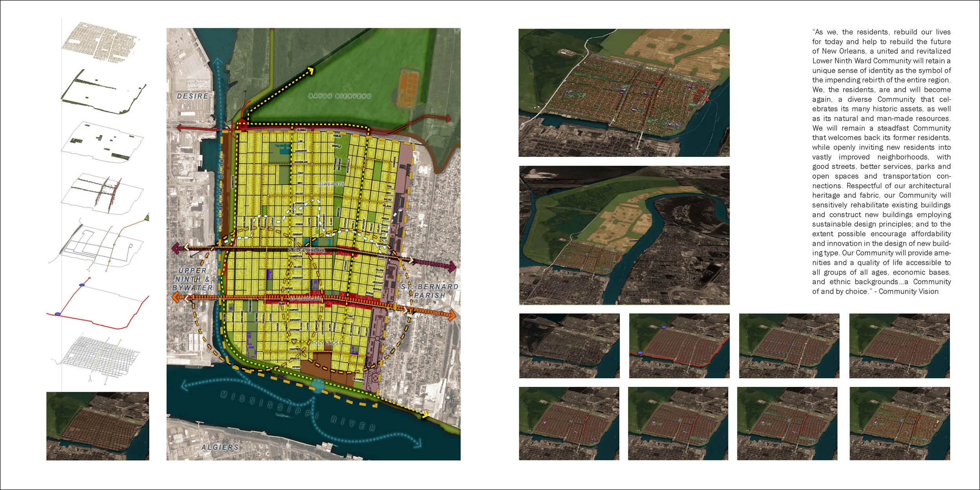Click the CHARTRES street label

(x=295, y=349)
